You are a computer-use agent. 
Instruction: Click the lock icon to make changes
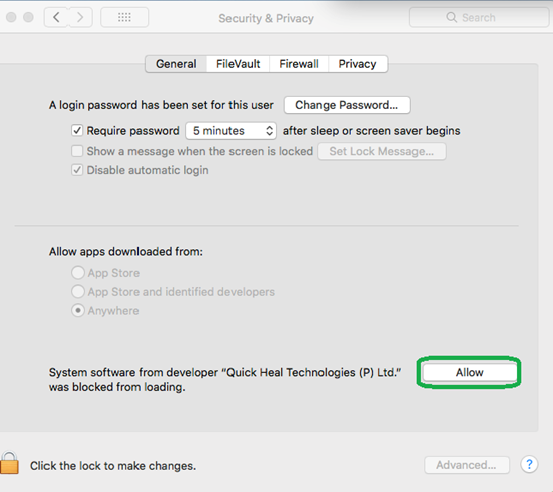[x=10, y=462]
